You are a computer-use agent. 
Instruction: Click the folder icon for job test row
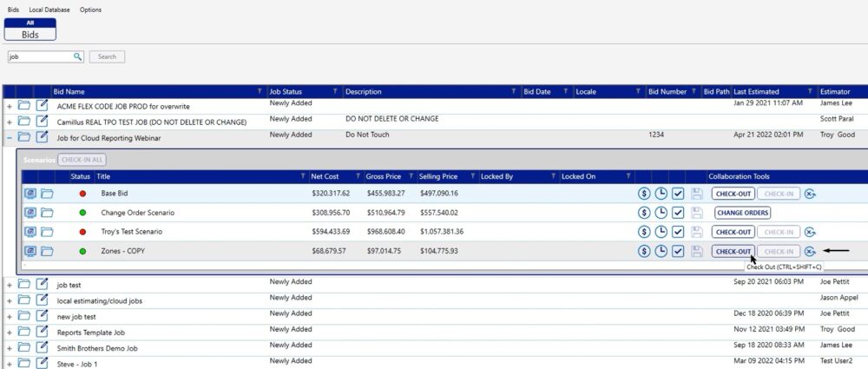click(x=24, y=284)
